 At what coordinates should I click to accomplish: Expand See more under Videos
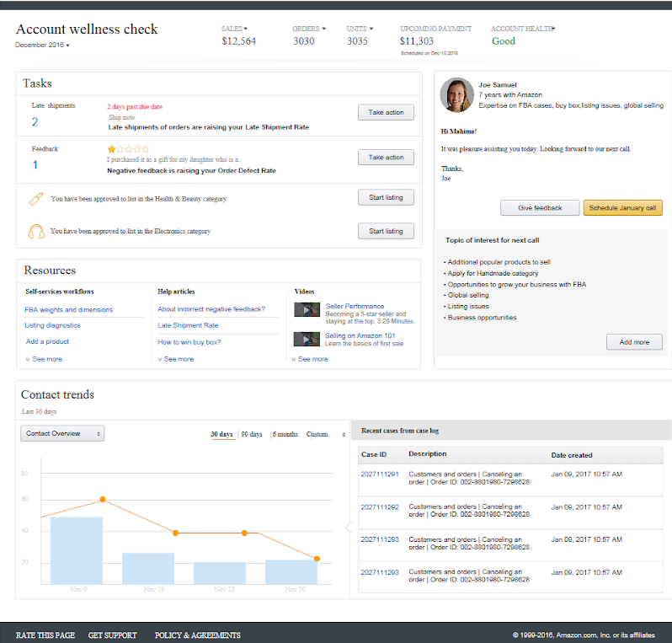click(x=310, y=359)
